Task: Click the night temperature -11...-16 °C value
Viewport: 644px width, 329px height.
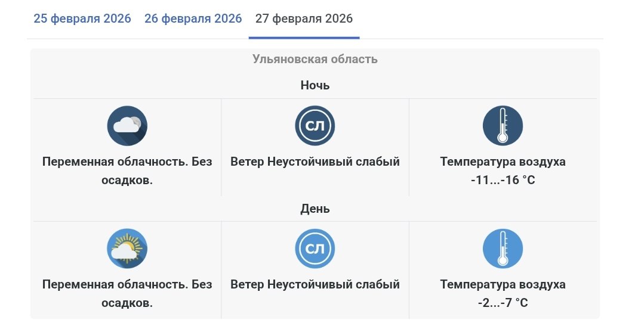Action: pyautogui.click(x=503, y=179)
